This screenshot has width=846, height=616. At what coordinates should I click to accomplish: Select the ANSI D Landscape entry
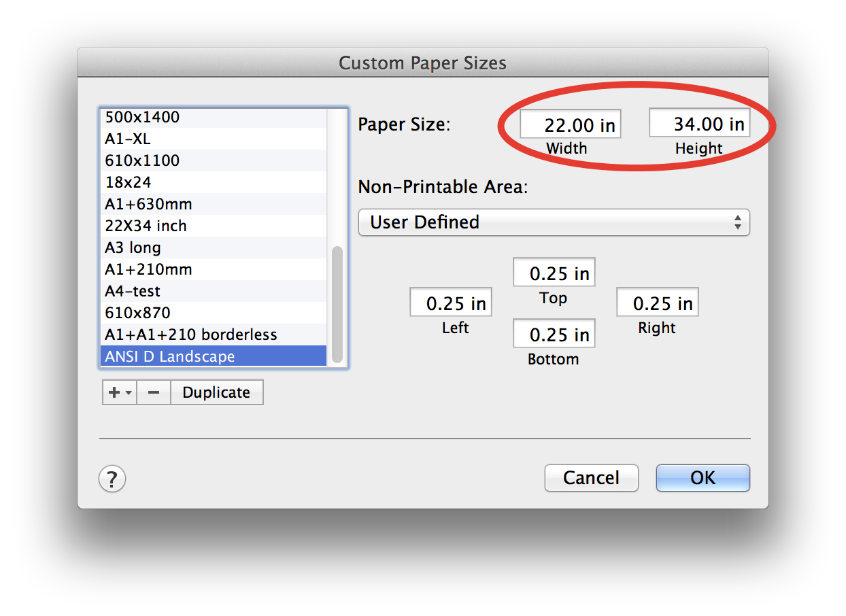tap(213, 356)
